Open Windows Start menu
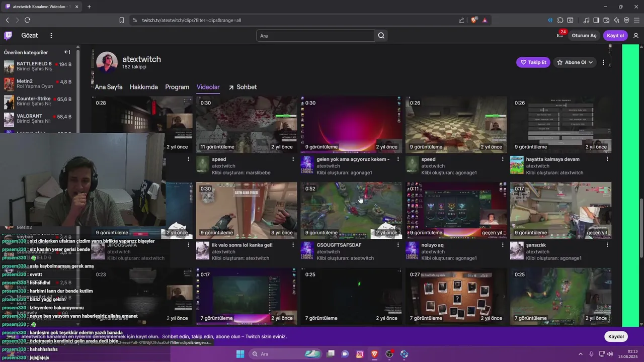Screen dimensions: 644x362 [x=240, y=354]
